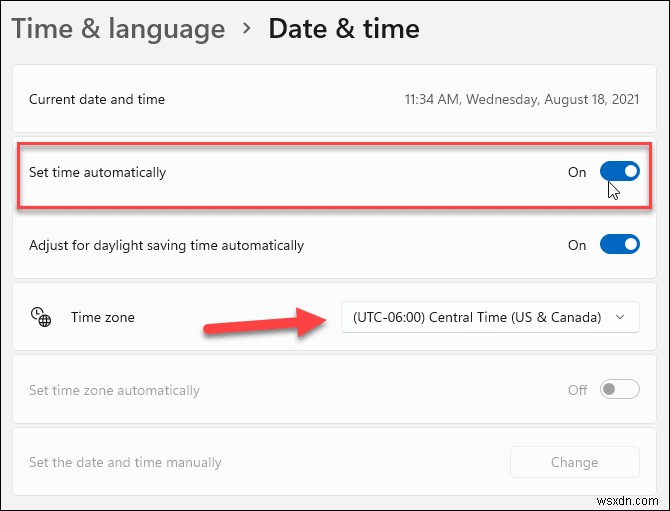Click the red arrow pointing to time zone

[265, 325]
